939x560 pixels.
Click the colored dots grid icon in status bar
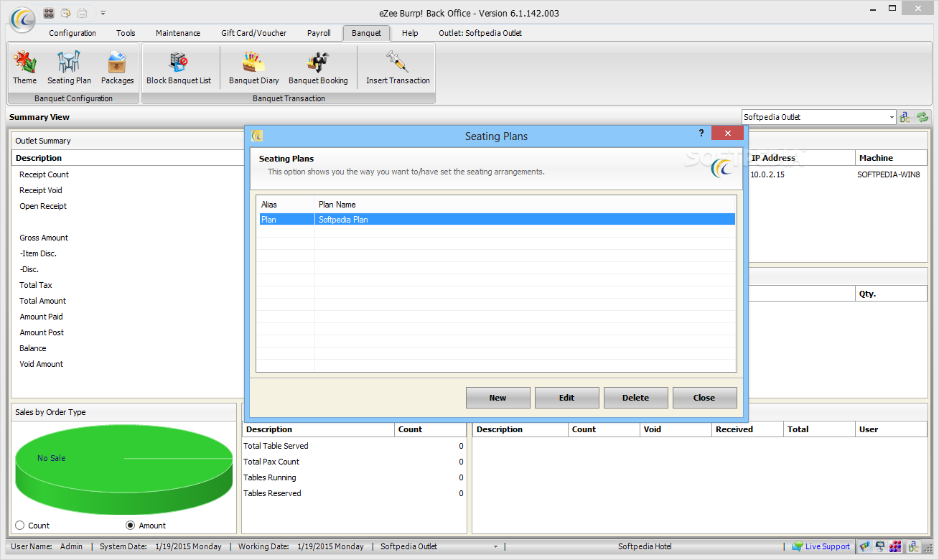(x=895, y=546)
